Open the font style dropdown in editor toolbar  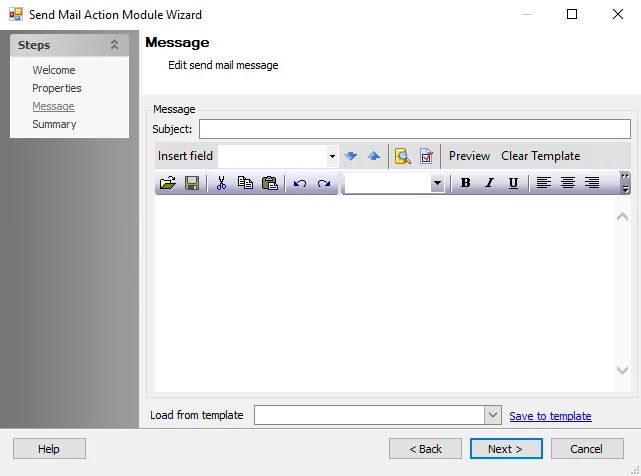point(437,183)
